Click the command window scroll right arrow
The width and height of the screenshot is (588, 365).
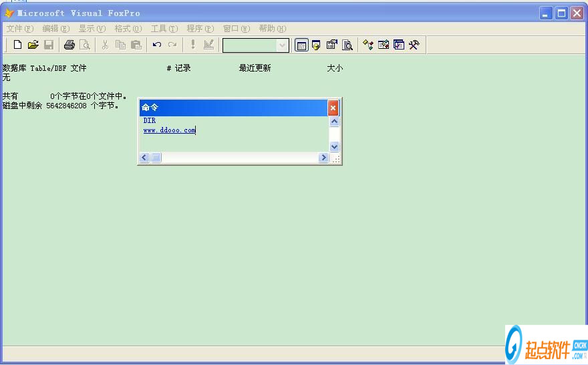click(x=323, y=158)
